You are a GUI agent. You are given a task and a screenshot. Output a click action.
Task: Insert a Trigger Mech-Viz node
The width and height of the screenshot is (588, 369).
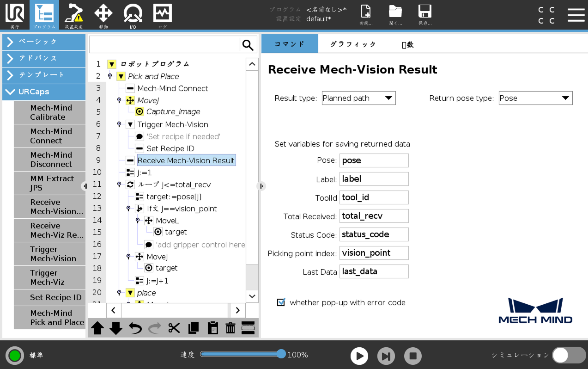(50, 277)
